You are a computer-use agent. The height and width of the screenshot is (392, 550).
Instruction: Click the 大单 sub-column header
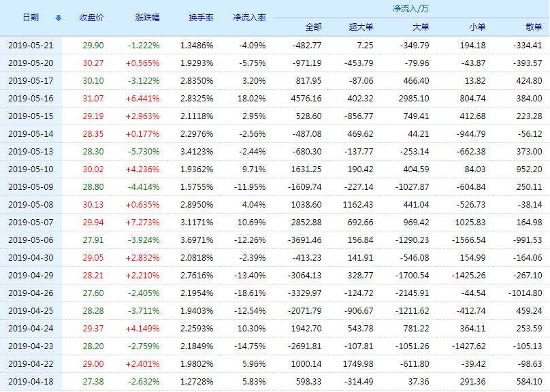point(421,27)
